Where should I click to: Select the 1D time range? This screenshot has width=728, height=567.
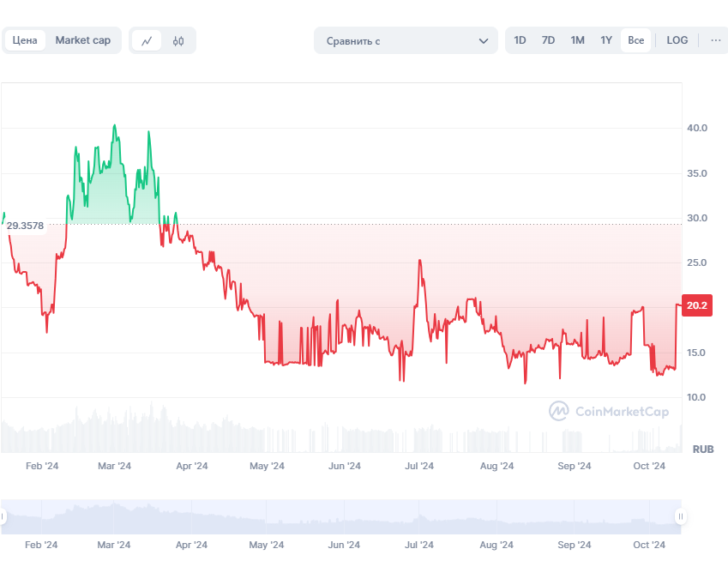coord(520,40)
